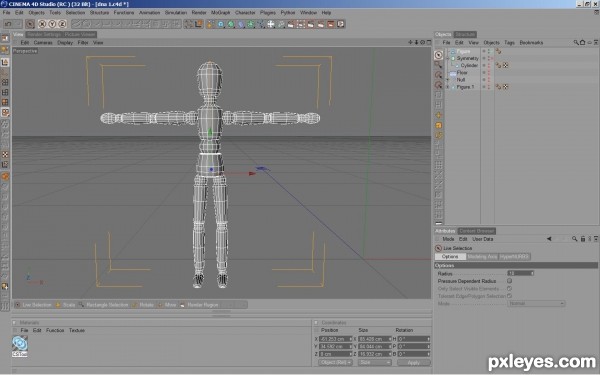Click the checkered texture tag on Cylinder
The height and width of the screenshot is (375, 600).
pyautogui.click(x=505, y=65)
